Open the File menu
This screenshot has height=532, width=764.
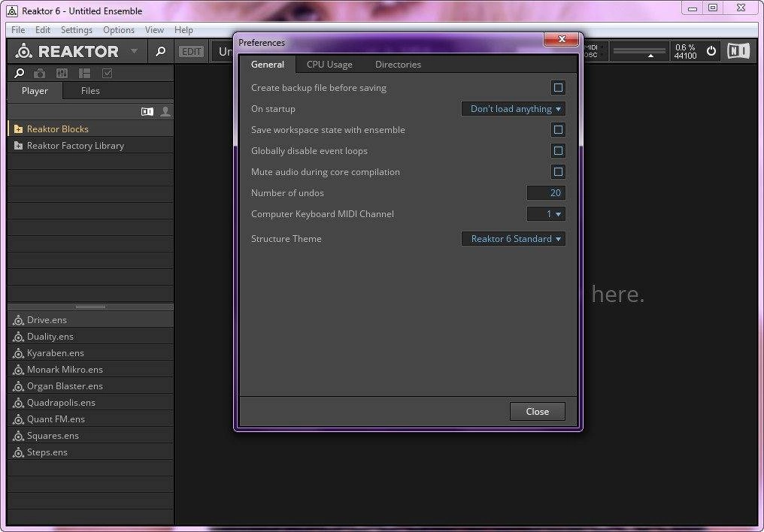[18, 30]
